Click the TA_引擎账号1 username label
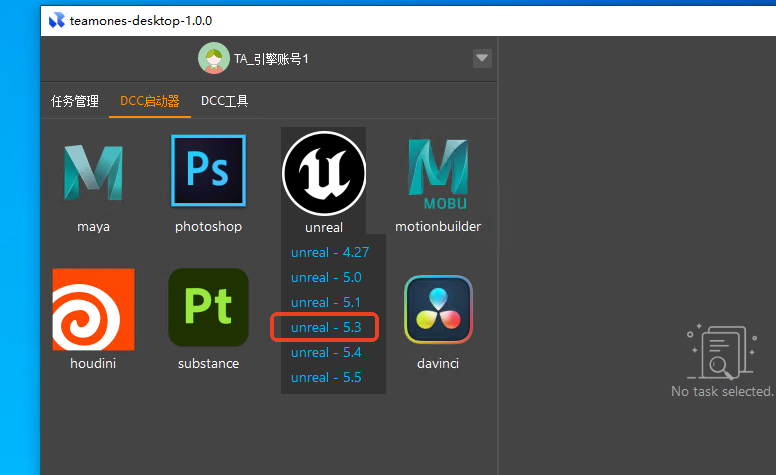This screenshot has width=776, height=475. (x=271, y=59)
